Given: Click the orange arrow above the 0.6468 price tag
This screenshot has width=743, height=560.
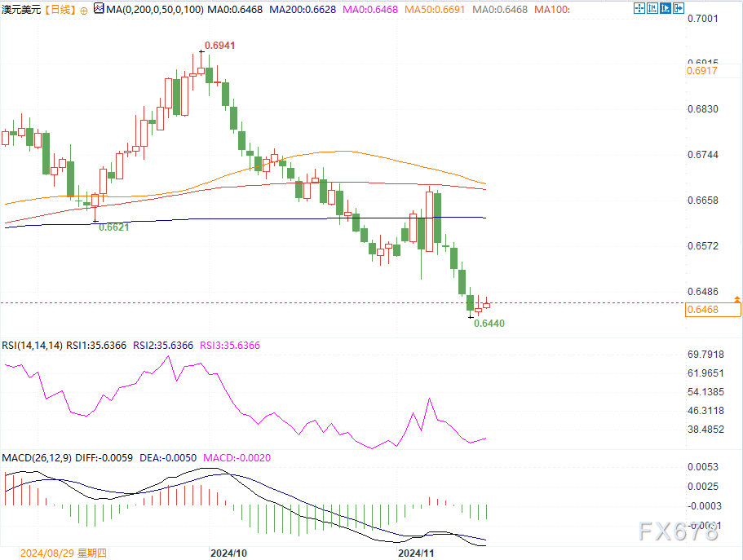Looking at the screenshot, I should pos(737,299).
